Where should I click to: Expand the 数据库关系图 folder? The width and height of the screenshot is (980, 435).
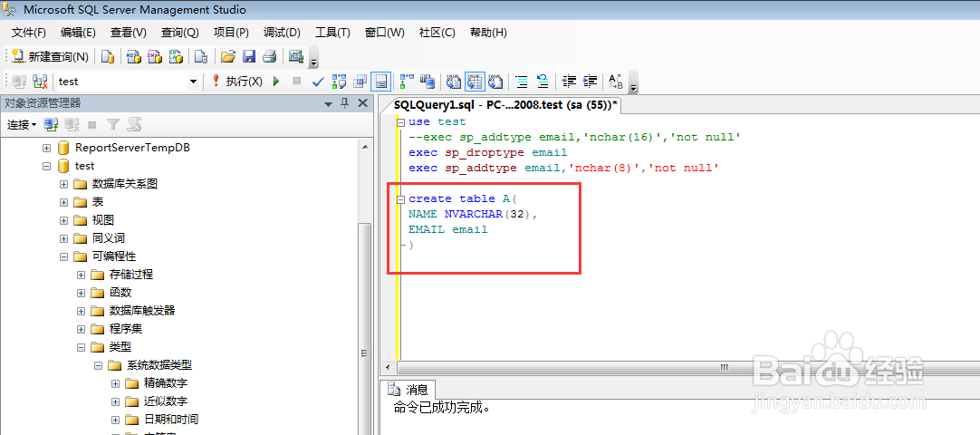click(x=63, y=184)
